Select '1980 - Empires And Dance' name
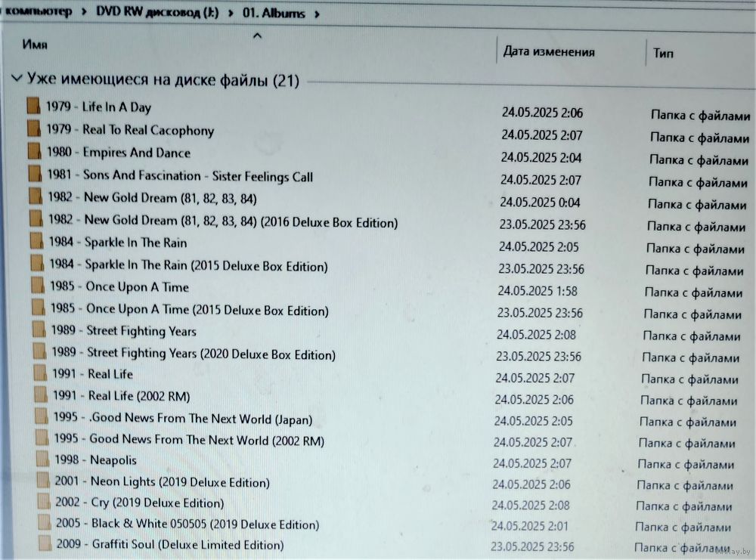 pos(119,153)
